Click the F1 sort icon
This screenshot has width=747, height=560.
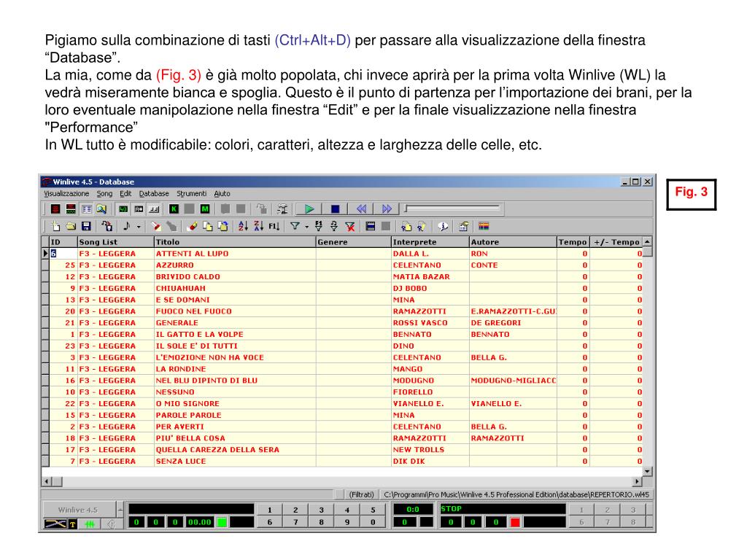[x=274, y=227]
